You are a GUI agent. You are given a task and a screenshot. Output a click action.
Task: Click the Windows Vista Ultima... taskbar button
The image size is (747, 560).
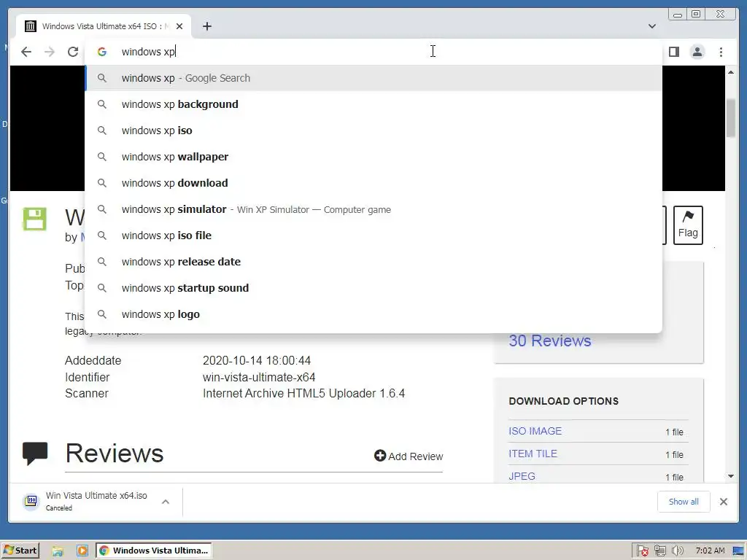[154, 551]
